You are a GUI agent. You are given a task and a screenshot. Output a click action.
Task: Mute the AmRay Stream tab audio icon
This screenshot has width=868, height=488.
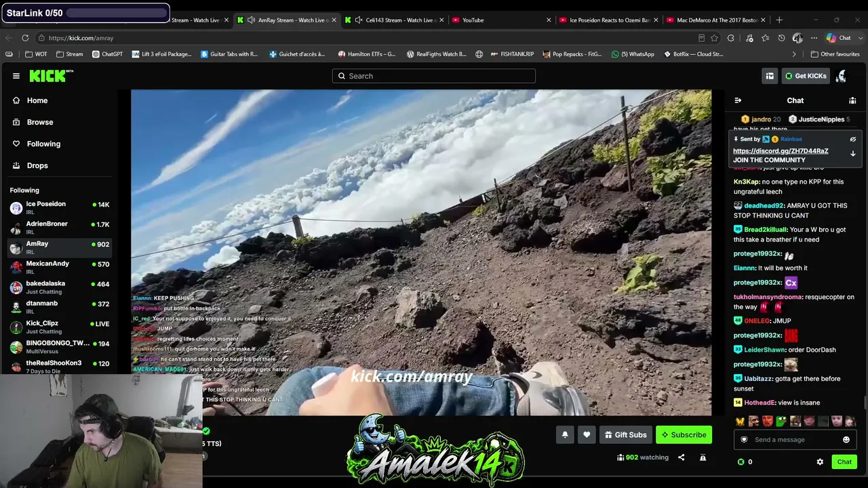point(251,20)
